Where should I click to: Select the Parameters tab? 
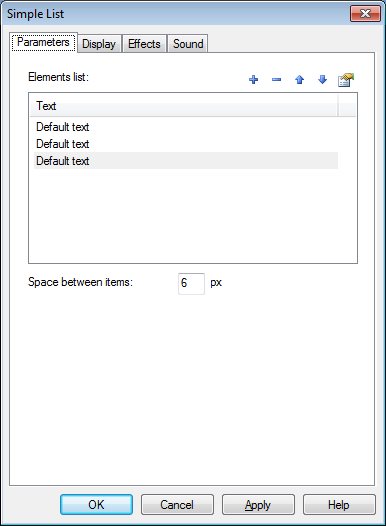(43, 42)
